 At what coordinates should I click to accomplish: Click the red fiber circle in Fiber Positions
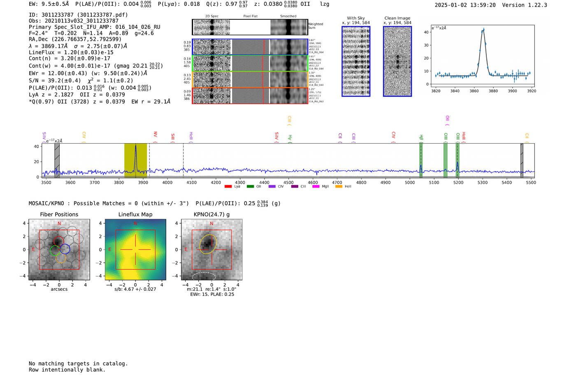coord(58,241)
